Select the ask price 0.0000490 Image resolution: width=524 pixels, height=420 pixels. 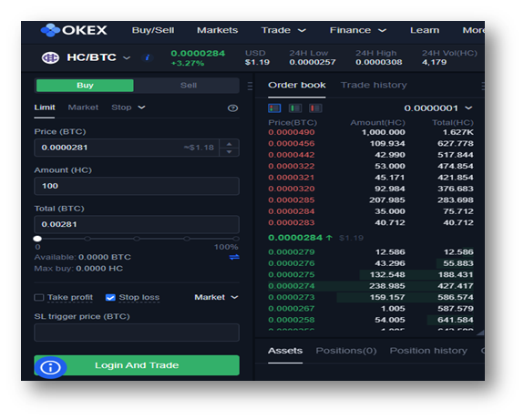point(292,132)
